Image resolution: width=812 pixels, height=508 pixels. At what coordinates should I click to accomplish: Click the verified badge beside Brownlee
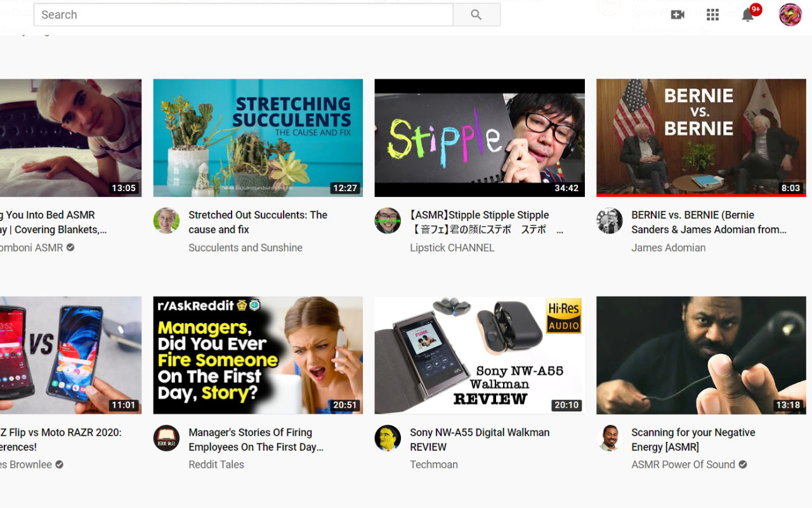coord(59,464)
